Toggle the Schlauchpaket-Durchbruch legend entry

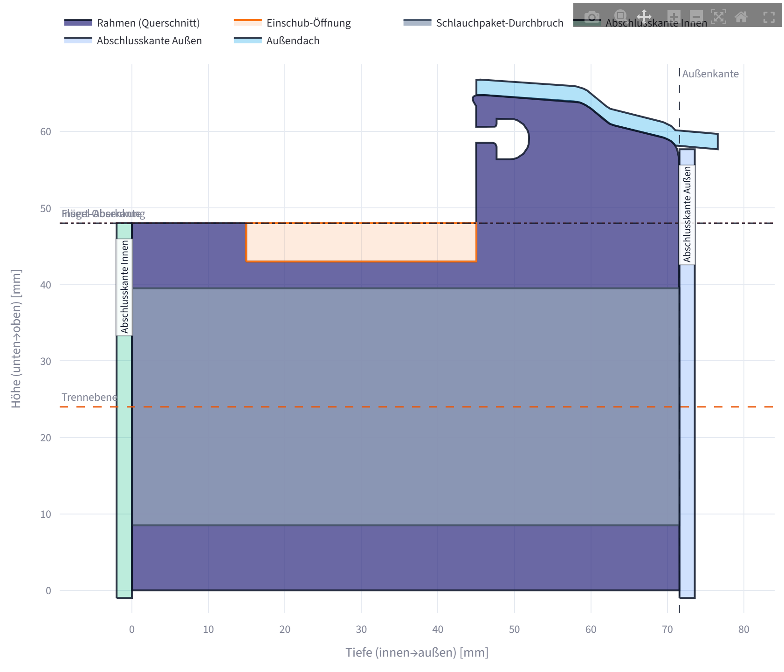483,23
